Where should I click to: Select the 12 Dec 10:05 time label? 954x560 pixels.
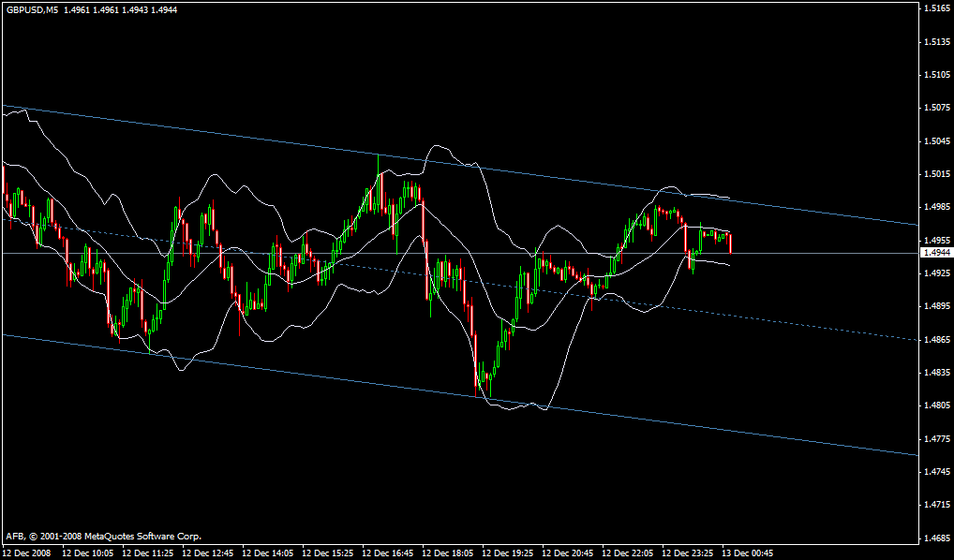pos(87,553)
